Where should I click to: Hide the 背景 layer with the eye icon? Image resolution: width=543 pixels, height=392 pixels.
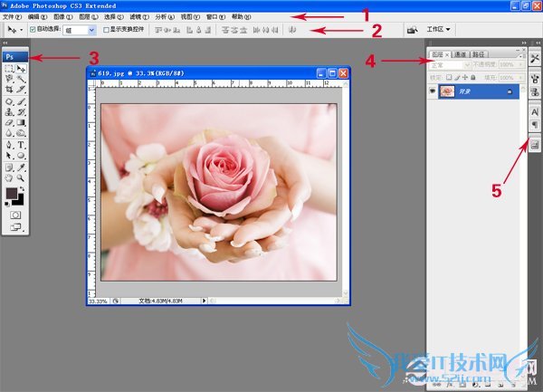(x=431, y=92)
